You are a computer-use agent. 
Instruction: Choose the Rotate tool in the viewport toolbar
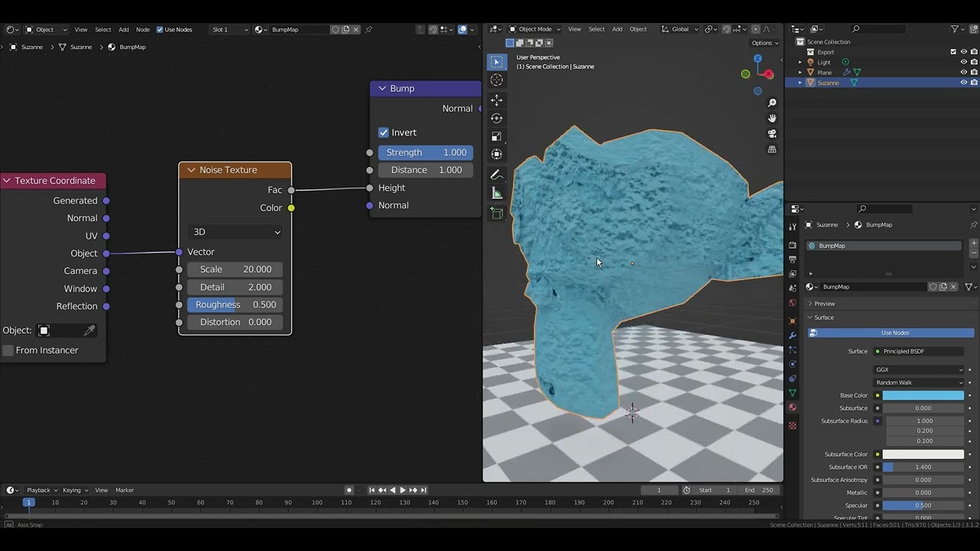pos(497,118)
